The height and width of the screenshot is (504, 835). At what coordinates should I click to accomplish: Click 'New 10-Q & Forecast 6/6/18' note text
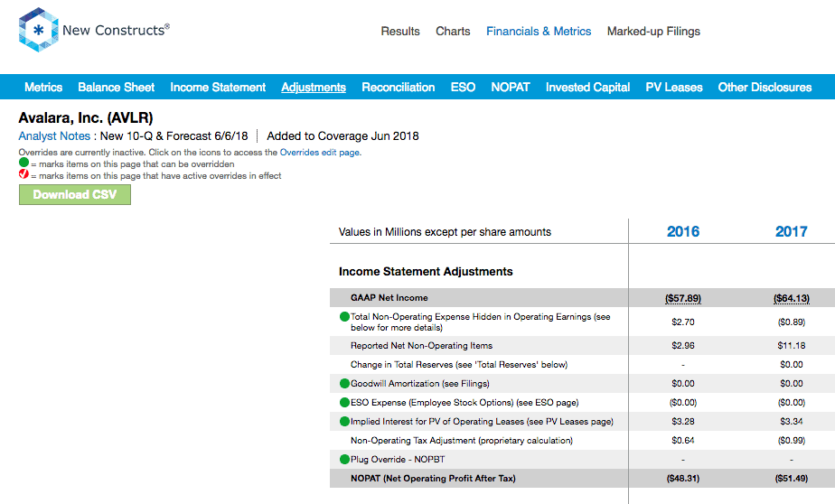[x=174, y=136]
